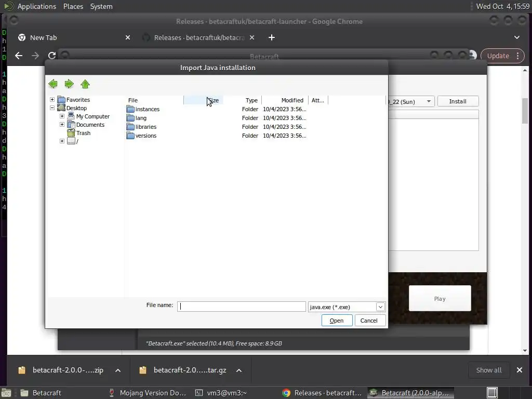Open the Places menu
Screen dimensions: 532x399
point(73,6)
